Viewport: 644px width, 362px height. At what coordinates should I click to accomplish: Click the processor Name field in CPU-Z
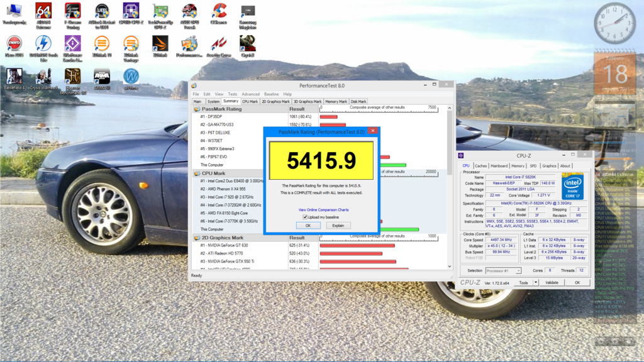pyautogui.click(x=520, y=177)
